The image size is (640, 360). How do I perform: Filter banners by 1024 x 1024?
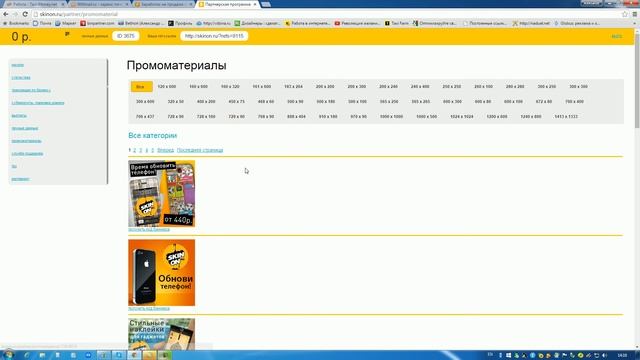tap(462, 116)
